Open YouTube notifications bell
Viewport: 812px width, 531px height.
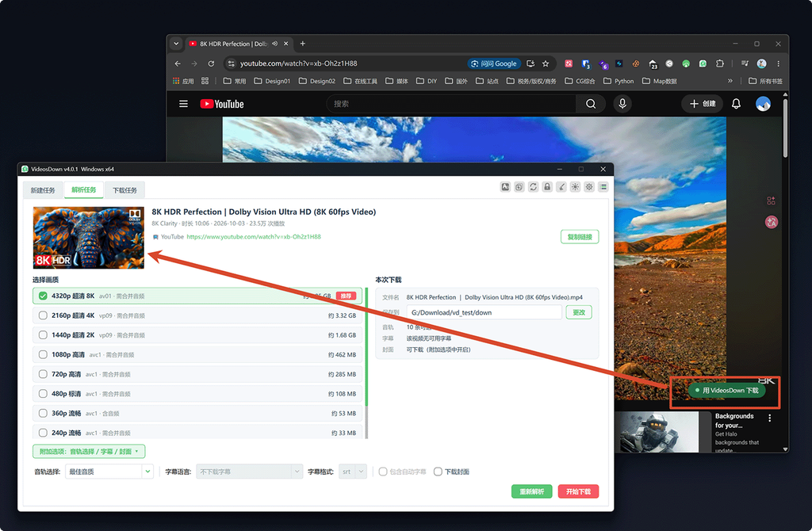pyautogui.click(x=736, y=104)
